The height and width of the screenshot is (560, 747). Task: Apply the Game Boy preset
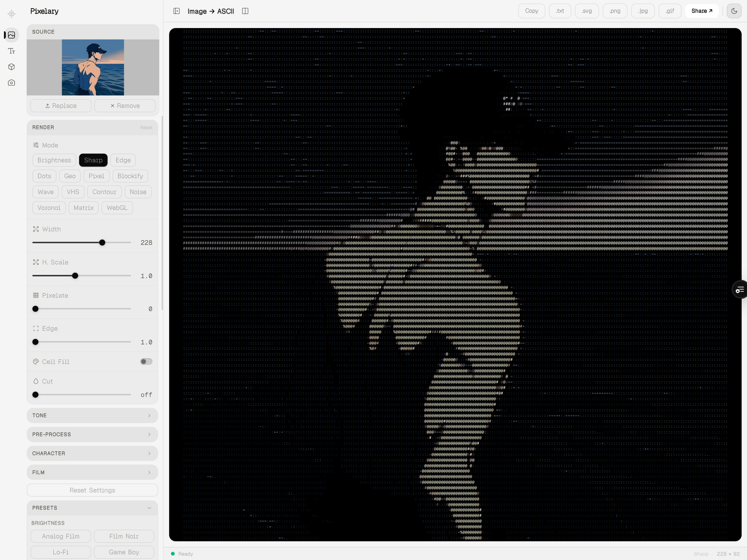[x=124, y=552]
